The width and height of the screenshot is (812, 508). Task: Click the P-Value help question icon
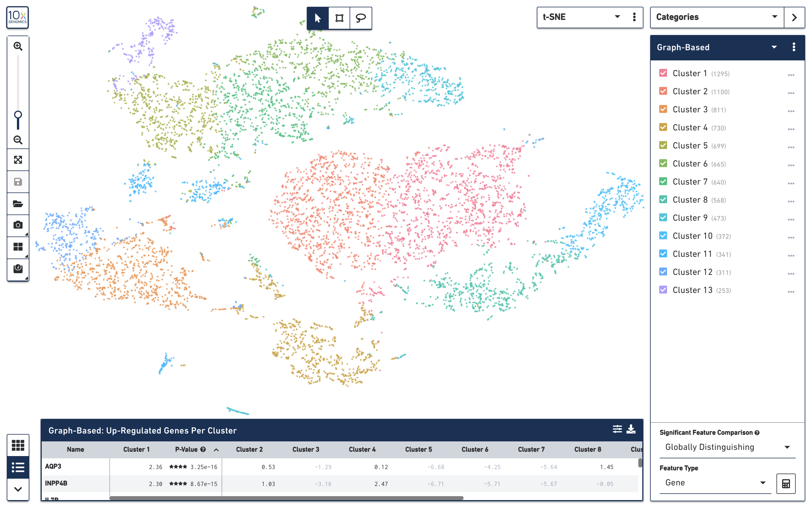[x=203, y=450]
